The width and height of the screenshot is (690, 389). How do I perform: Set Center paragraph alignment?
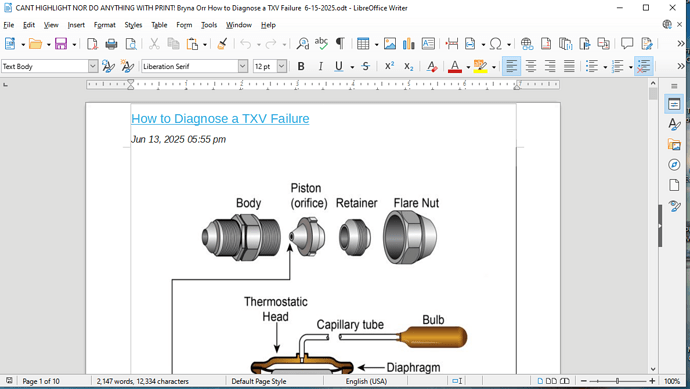pos(531,66)
